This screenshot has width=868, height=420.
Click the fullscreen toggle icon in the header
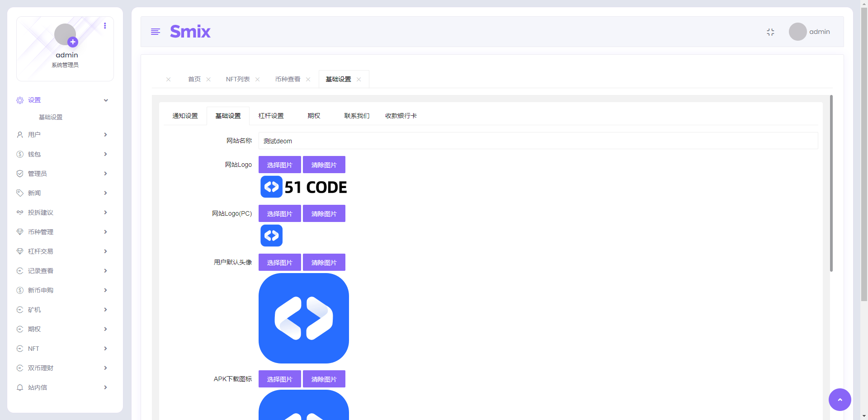click(x=771, y=32)
